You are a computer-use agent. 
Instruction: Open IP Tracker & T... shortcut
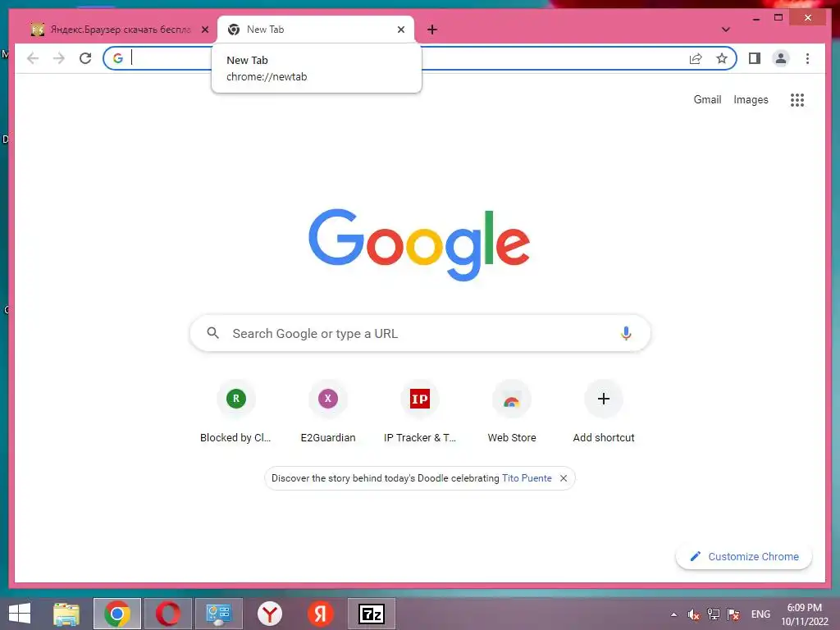pos(420,412)
